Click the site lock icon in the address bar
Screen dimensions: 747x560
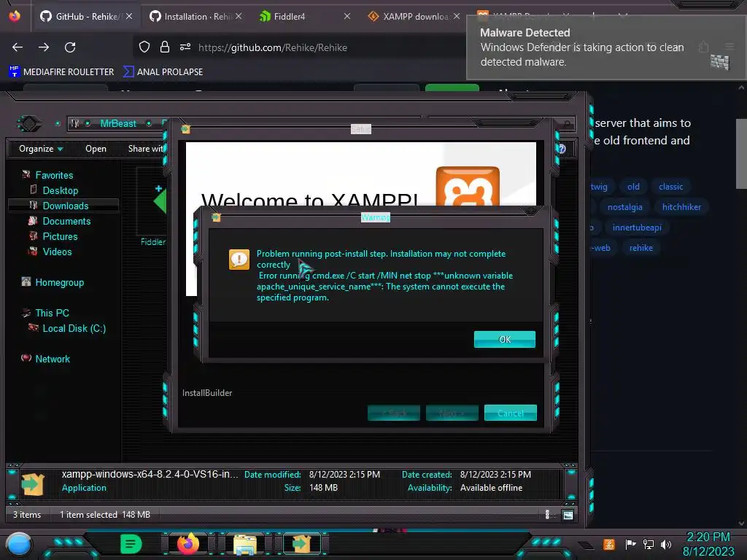[x=165, y=47]
